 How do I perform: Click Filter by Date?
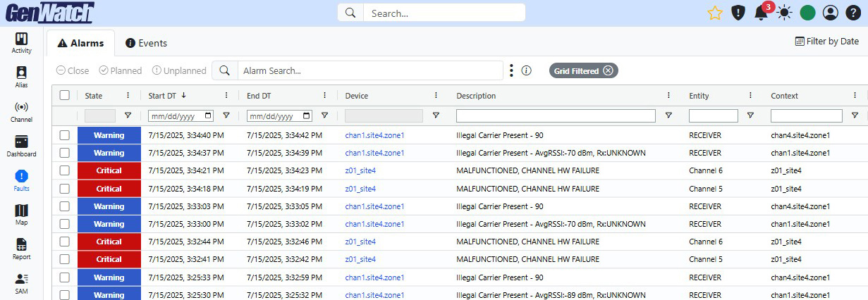826,42
